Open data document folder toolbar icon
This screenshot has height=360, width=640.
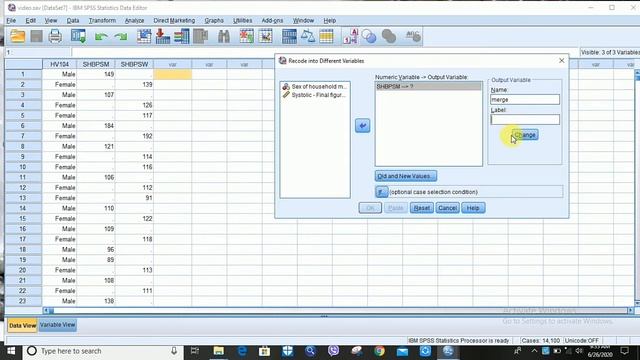pos(18,36)
